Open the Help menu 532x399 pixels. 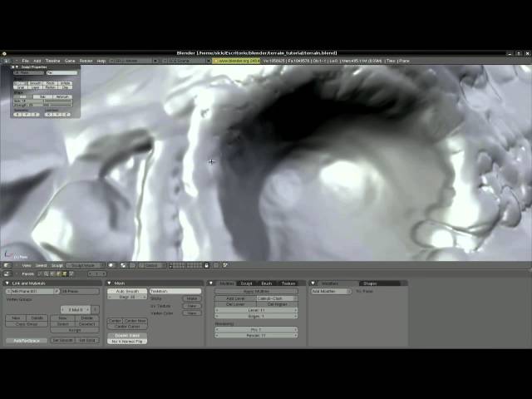pos(101,61)
